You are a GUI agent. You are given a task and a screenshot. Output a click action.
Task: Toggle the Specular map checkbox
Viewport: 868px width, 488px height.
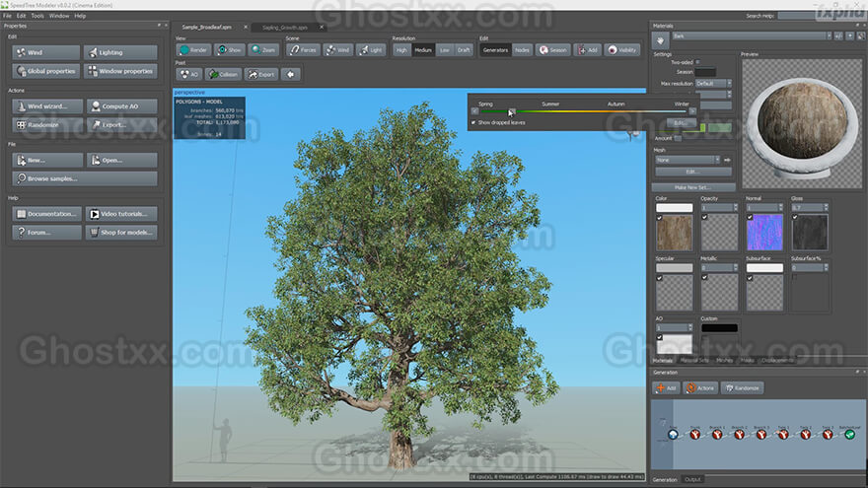click(x=659, y=278)
